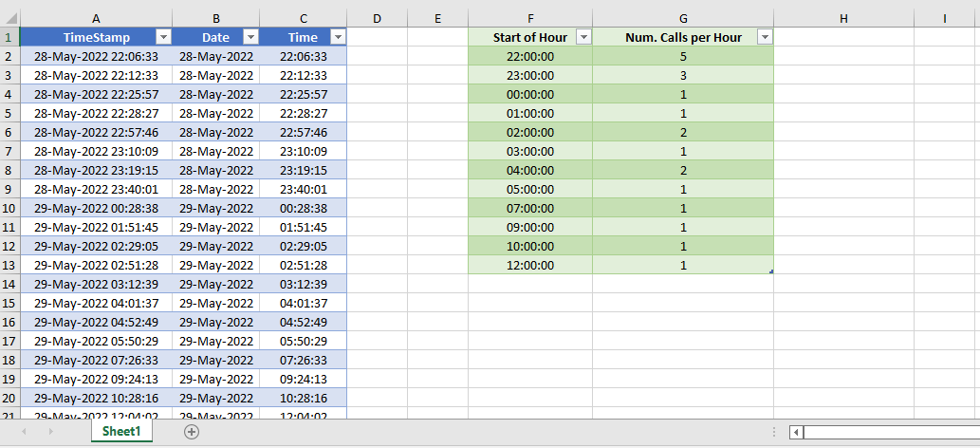Select calls count 2 for 02:00:00
980x448 pixels.
(x=683, y=133)
